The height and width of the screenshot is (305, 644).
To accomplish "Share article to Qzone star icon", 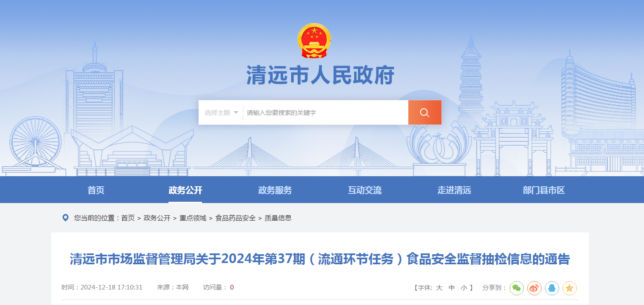I will click(570, 288).
